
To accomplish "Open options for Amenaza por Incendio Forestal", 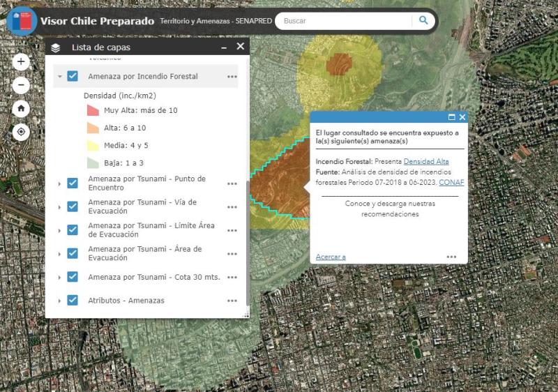I will coord(232,77).
